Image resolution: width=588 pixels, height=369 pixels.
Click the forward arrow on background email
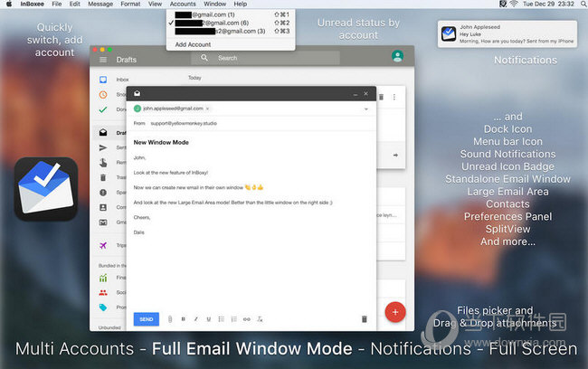tap(395, 155)
